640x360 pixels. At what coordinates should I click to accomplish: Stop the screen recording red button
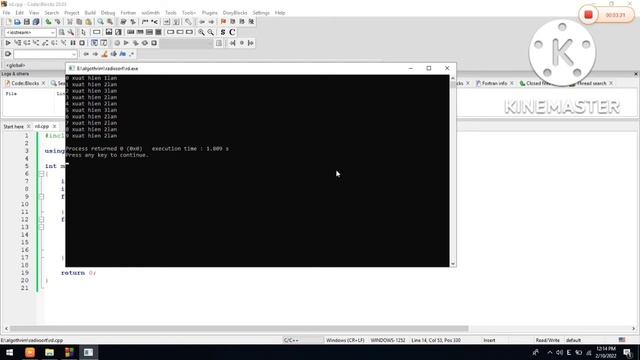(588, 15)
